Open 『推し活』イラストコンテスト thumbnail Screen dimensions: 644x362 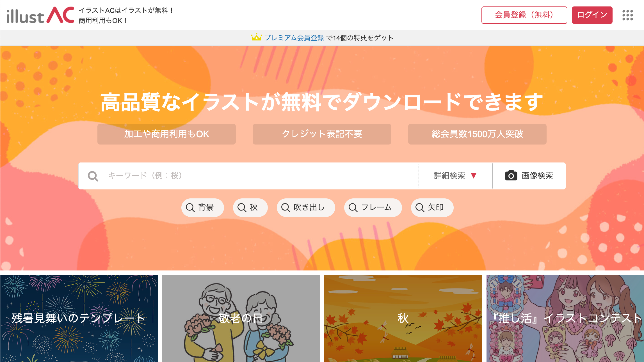565,319
